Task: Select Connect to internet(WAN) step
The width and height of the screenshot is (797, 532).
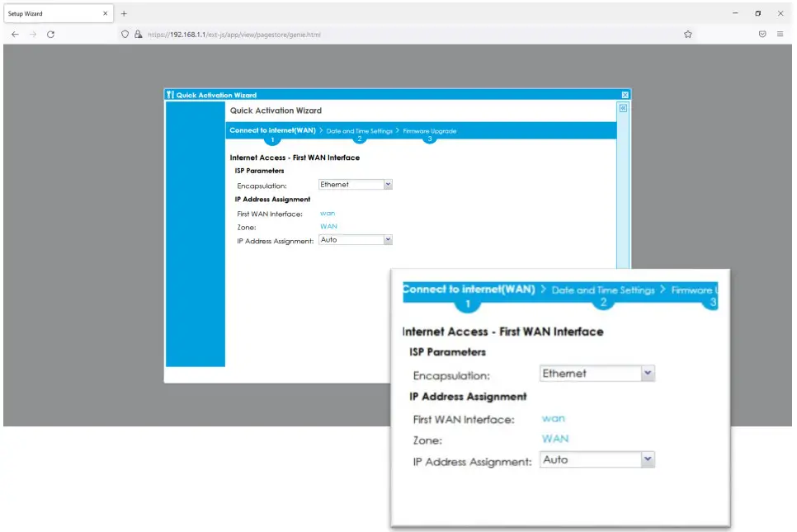Action: click(x=272, y=130)
